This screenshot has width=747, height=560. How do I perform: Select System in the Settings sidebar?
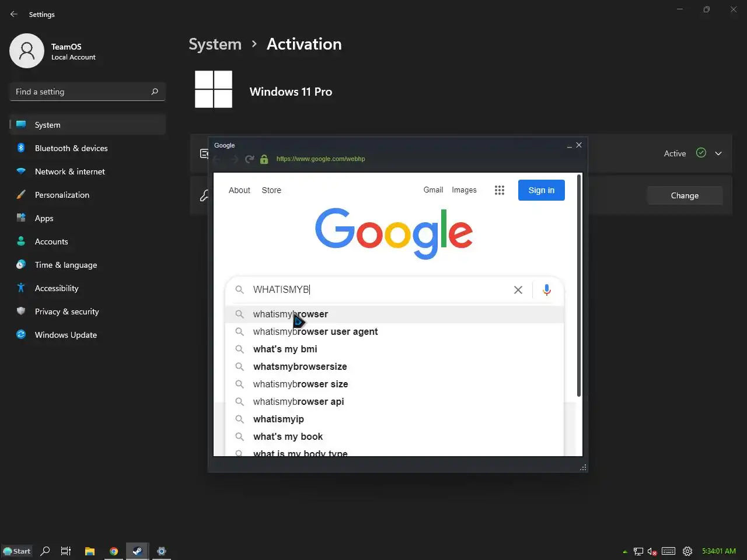point(88,125)
